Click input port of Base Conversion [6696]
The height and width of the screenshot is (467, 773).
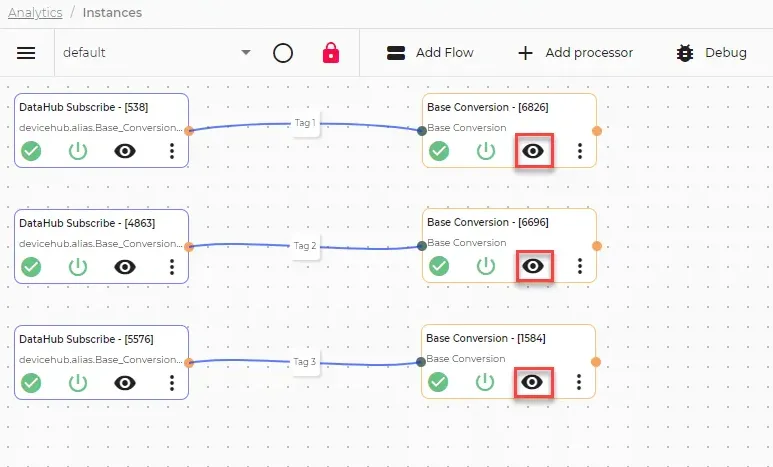point(422,246)
